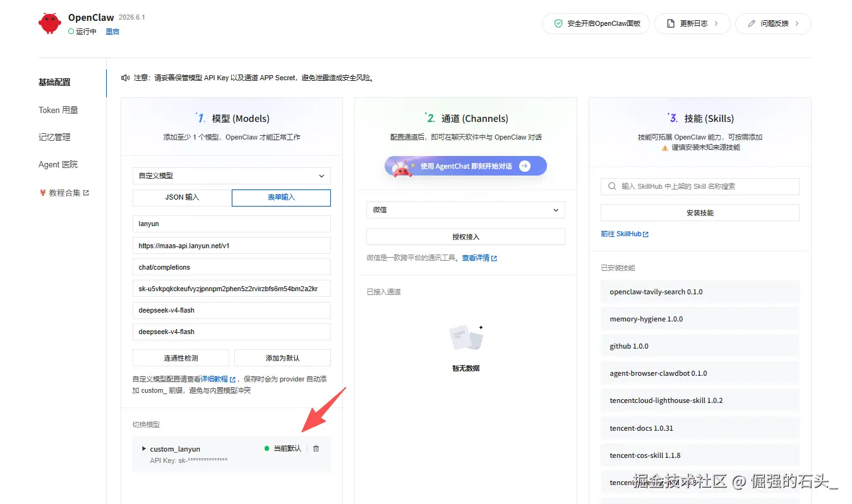Screen dimensions: 852x504
Task: Click the tencent-docs 1.0.31 skill row
Action: click(x=700, y=428)
